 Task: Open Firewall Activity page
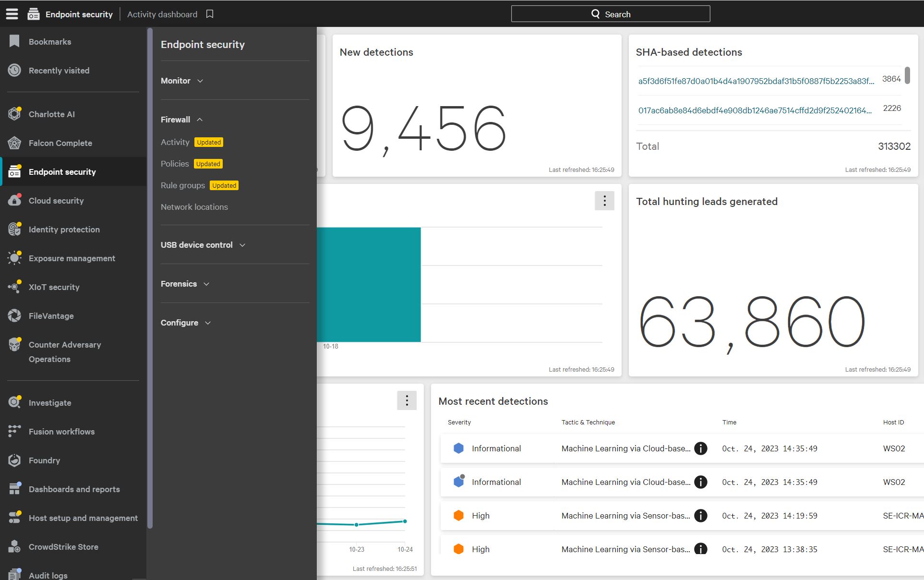[175, 142]
